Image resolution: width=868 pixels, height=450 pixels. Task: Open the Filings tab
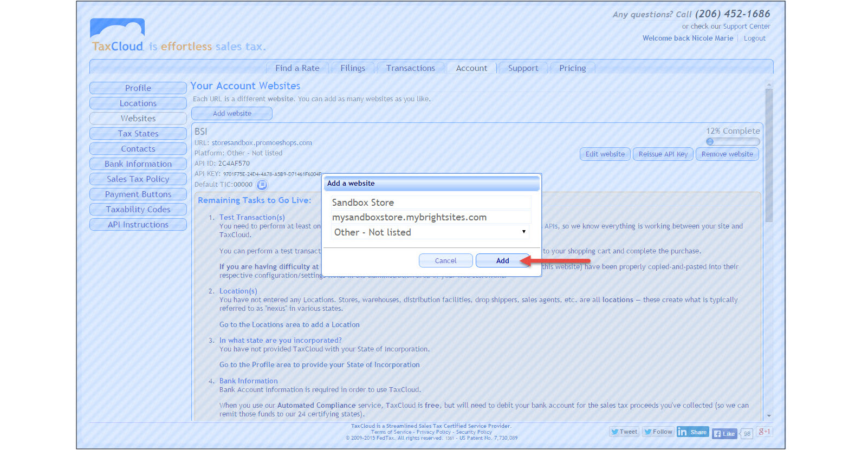click(x=353, y=68)
